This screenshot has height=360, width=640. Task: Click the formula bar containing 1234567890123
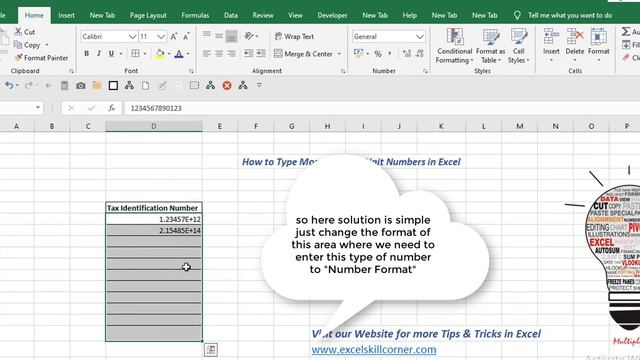tap(382, 108)
